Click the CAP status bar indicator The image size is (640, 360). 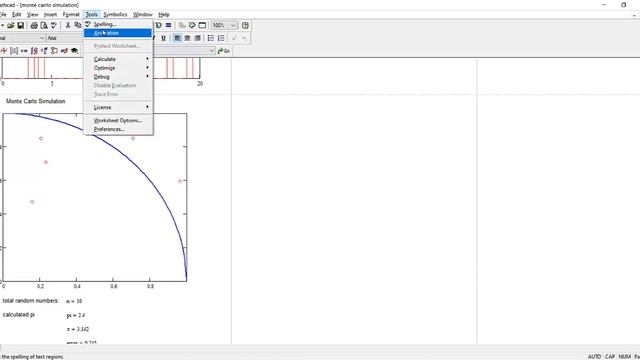pos(610,356)
